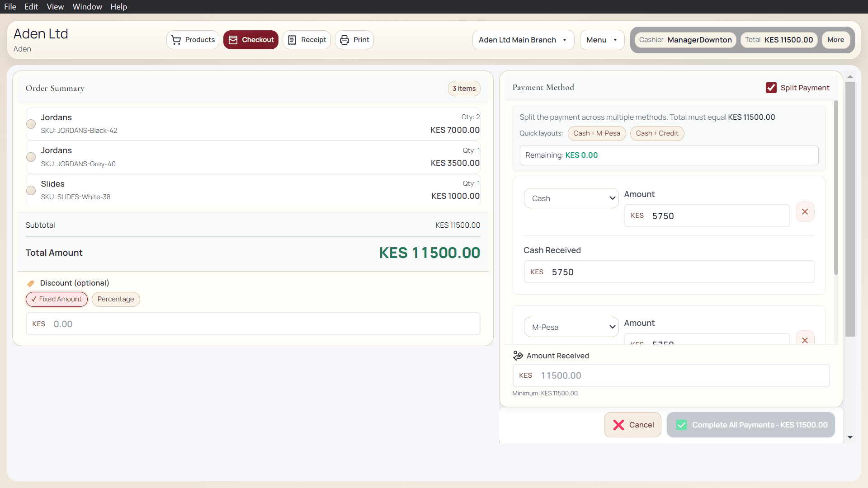Open the File menu
This screenshot has width=868, height=488.
coord(10,7)
